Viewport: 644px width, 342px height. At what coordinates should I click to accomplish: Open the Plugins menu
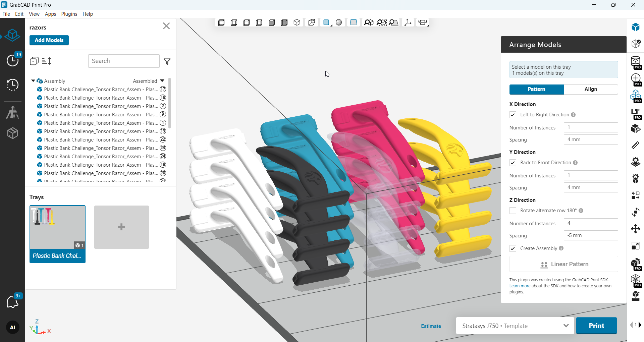69,14
